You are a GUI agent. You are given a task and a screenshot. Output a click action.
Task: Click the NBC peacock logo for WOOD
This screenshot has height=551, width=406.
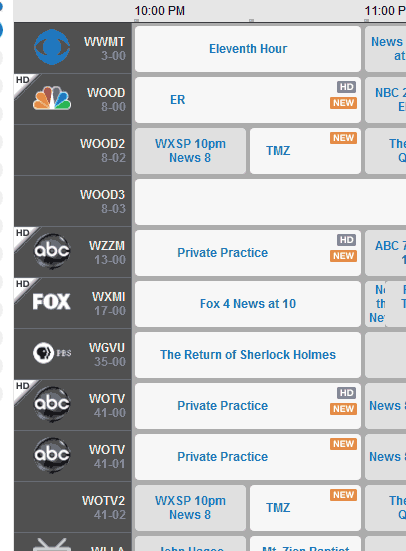(x=52, y=98)
